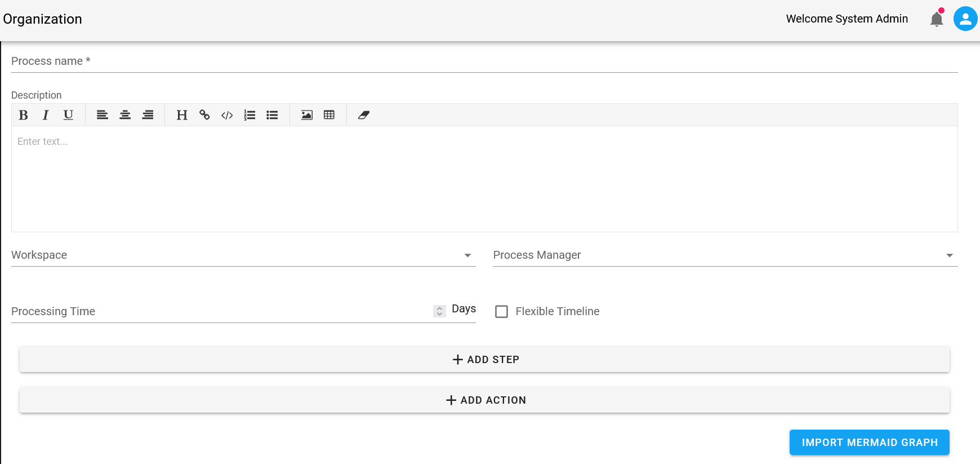This screenshot has height=464, width=980.
Task: Insert a table into the description
Action: click(329, 115)
